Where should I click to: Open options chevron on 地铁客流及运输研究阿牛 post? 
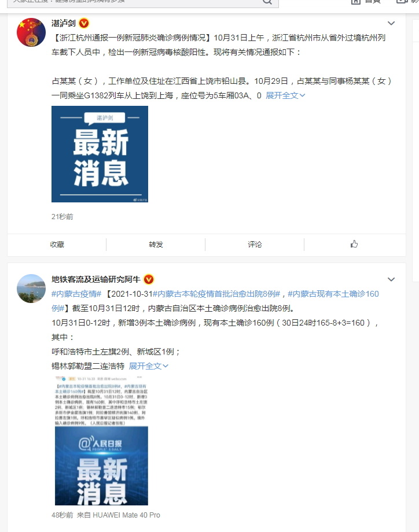[391, 279]
